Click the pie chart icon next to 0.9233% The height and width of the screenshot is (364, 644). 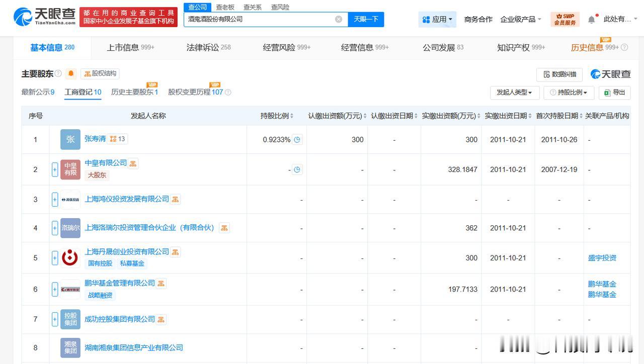point(297,140)
